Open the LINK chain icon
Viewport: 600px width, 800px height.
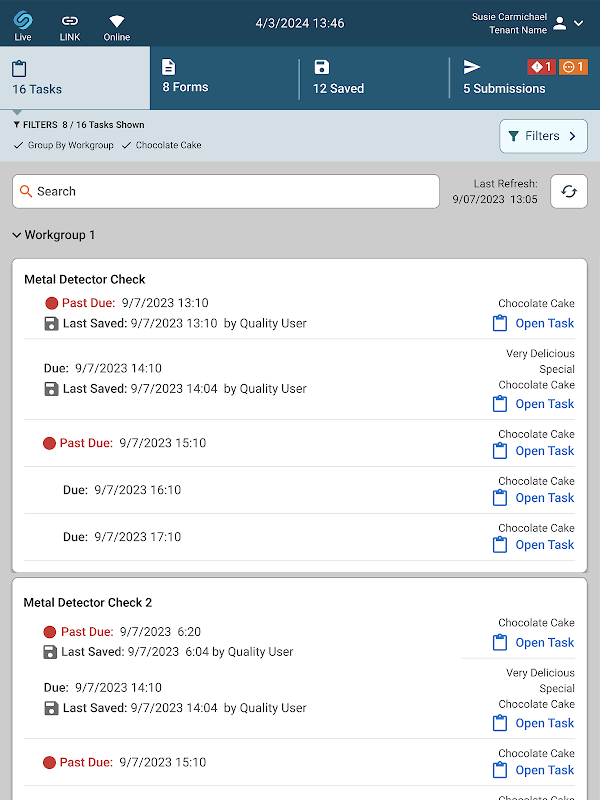pyautogui.click(x=70, y=20)
